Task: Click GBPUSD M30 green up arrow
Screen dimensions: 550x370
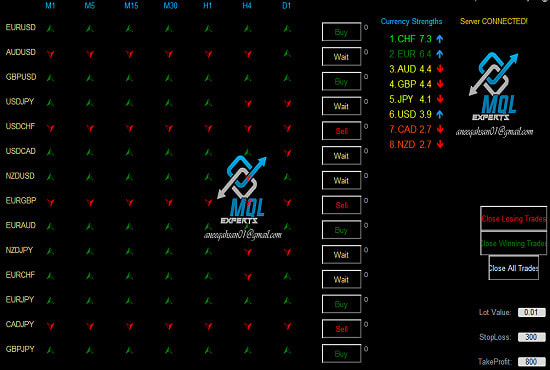Action: [169, 78]
